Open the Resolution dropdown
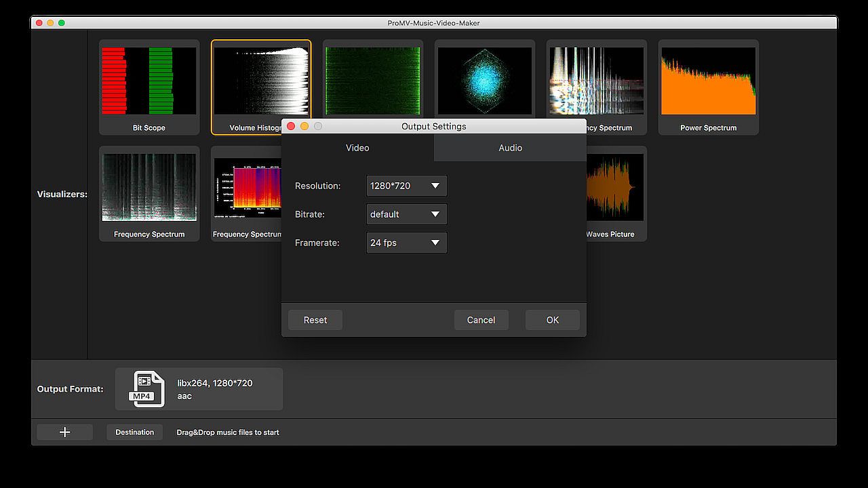868x488 pixels. pos(406,186)
